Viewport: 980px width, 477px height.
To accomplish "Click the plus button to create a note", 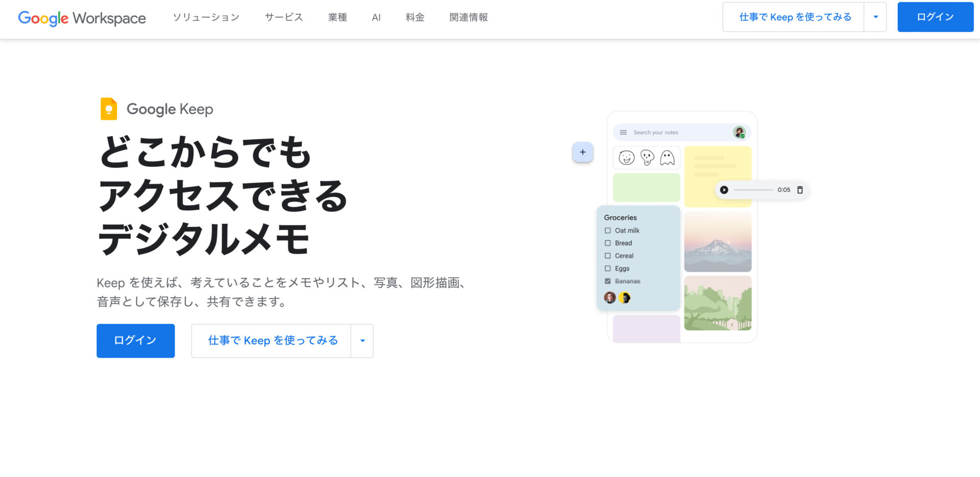I will click(582, 152).
